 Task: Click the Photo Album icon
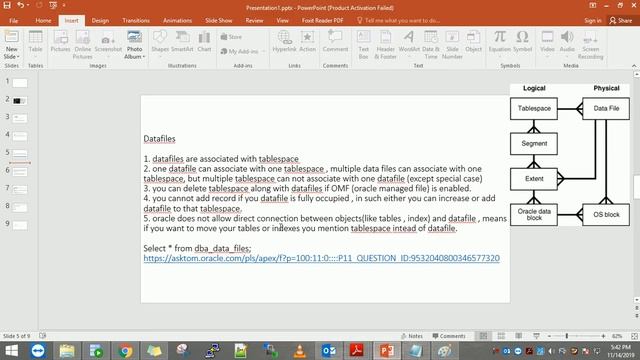[x=134, y=37]
